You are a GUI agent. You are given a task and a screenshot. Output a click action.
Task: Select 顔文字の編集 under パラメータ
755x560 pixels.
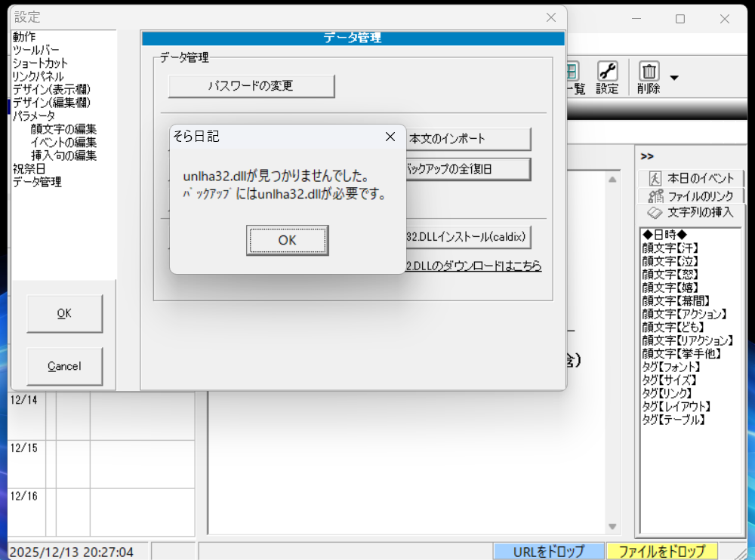63,129
